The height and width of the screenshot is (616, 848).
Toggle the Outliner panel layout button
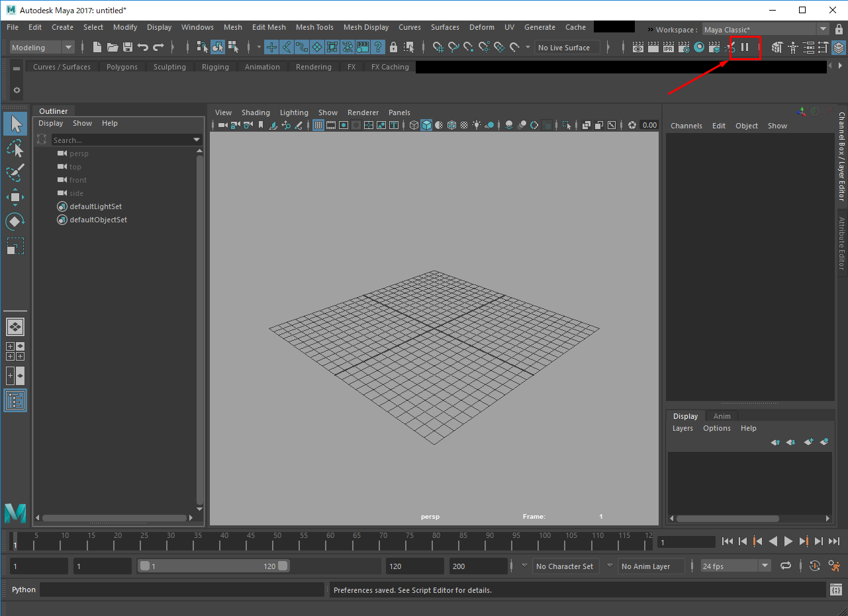(15, 400)
